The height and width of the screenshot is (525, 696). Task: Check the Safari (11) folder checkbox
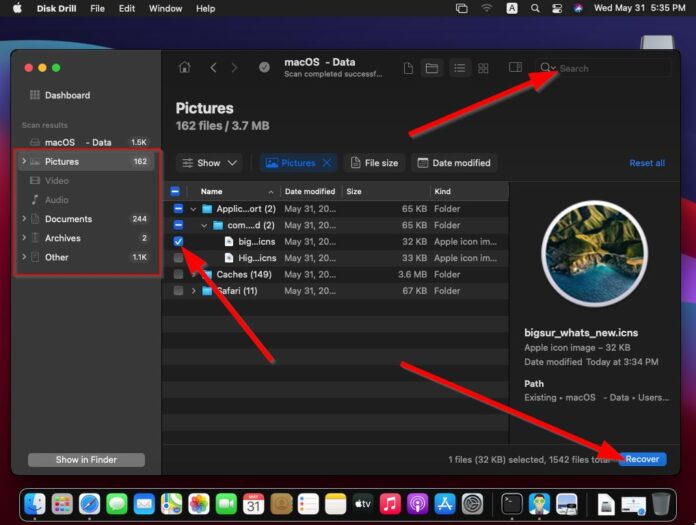coord(178,291)
